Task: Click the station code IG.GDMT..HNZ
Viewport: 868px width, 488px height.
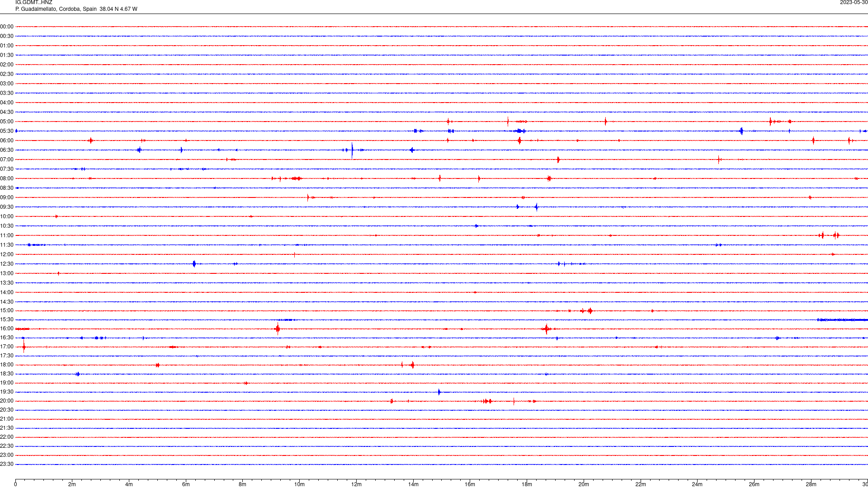Action: pyautogui.click(x=33, y=3)
